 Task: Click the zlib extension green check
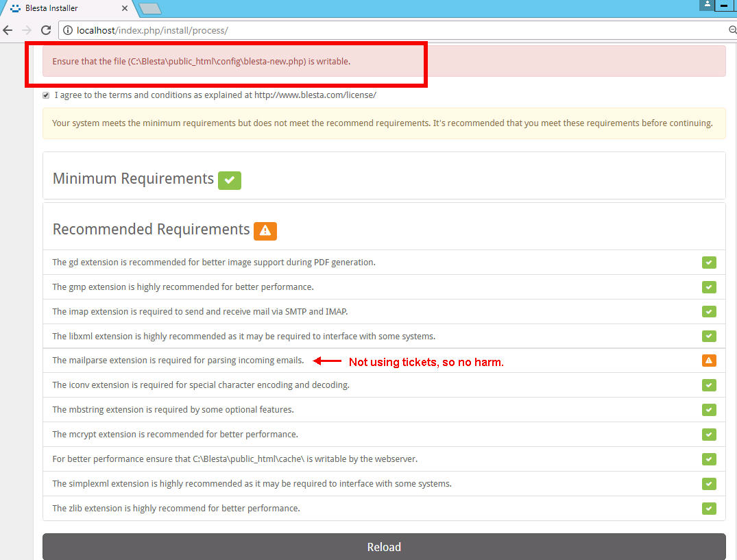pyautogui.click(x=709, y=509)
